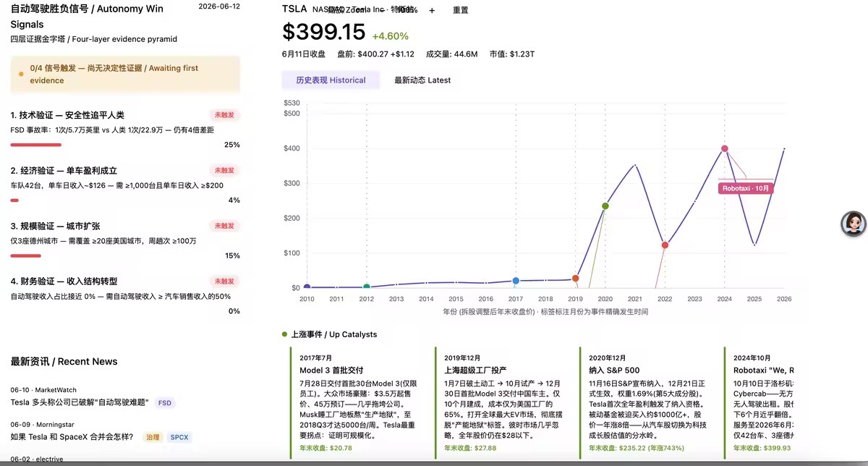Select the 2012 teal chart marker
Viewport: 868px width, 466px height.
pos(367,287)
